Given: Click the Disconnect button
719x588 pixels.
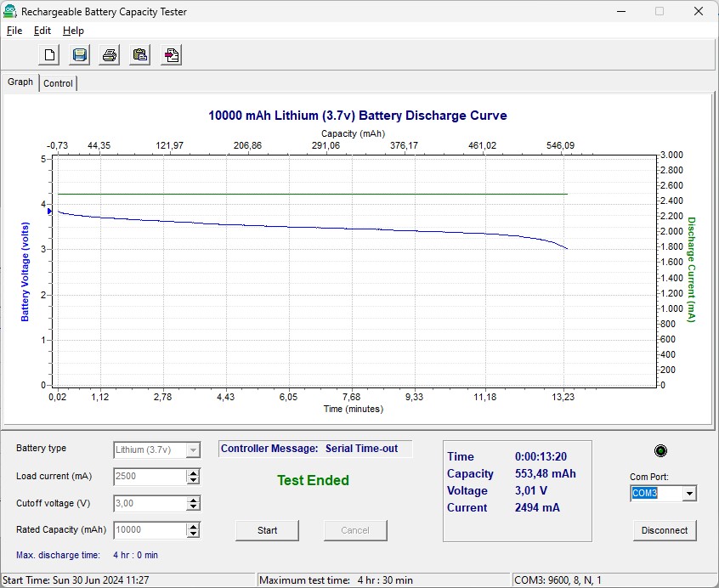Looking at the screenshot, I should pos(665,530).
